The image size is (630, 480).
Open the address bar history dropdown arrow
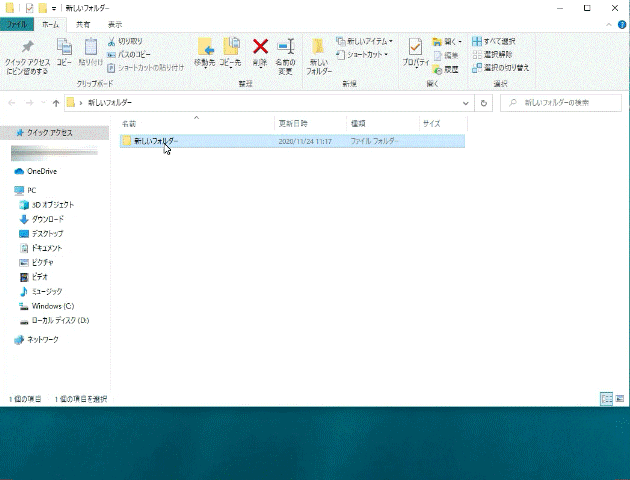[466, 103]
